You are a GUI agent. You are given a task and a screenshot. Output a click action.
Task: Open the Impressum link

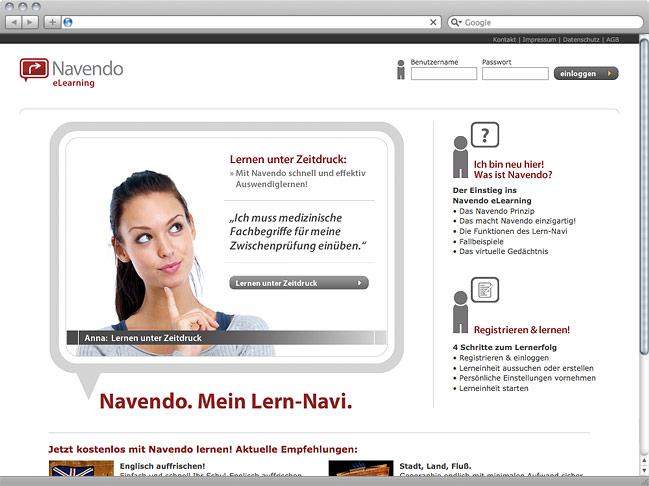[x=539, y=39]
